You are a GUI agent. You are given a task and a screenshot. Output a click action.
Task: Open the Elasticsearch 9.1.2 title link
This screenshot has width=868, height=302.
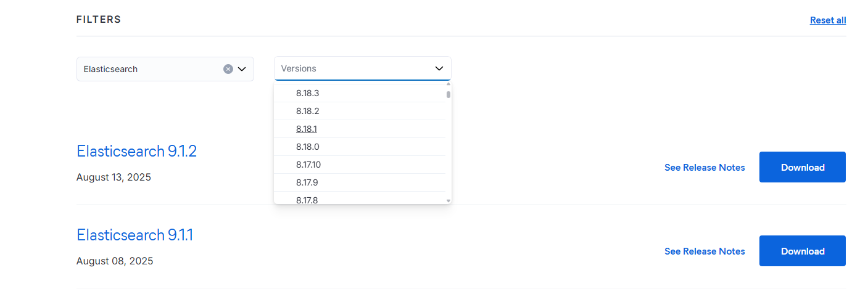pos(136,151)
